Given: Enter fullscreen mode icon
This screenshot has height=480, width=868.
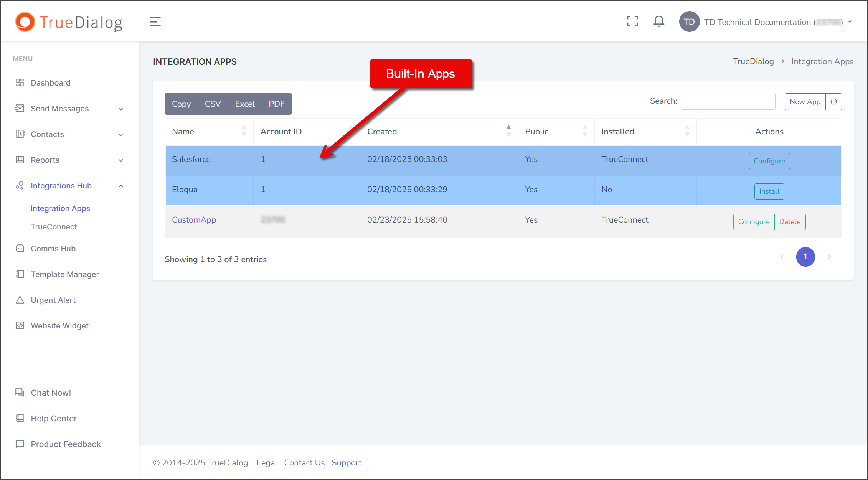Looking at the screenshot, I should coord(632,21).
